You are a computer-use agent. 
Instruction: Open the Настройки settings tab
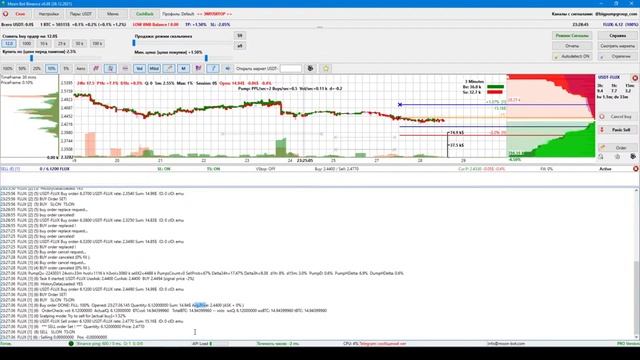49,14
